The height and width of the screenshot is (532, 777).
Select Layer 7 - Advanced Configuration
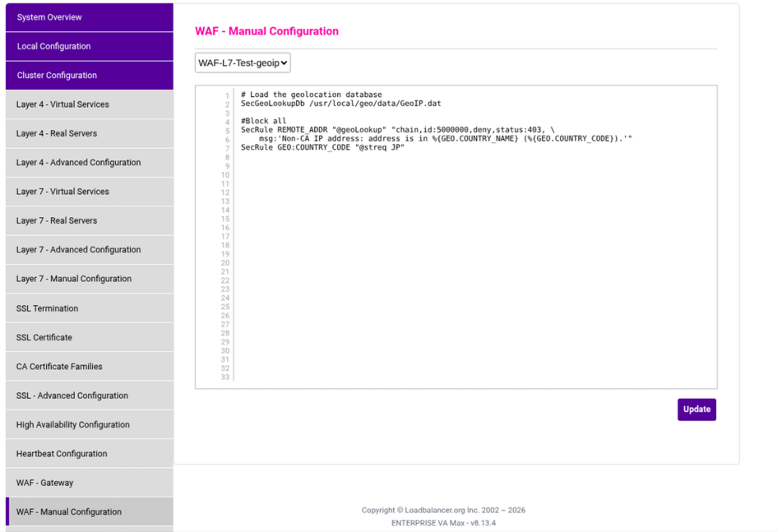(x=89, y=250)
